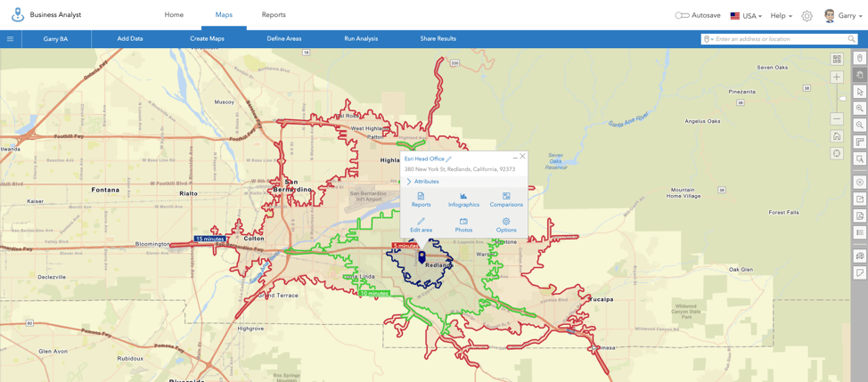This screenshot has height=382, width=868.
Task: Open the Add Data menu
Action: (130, 38)
